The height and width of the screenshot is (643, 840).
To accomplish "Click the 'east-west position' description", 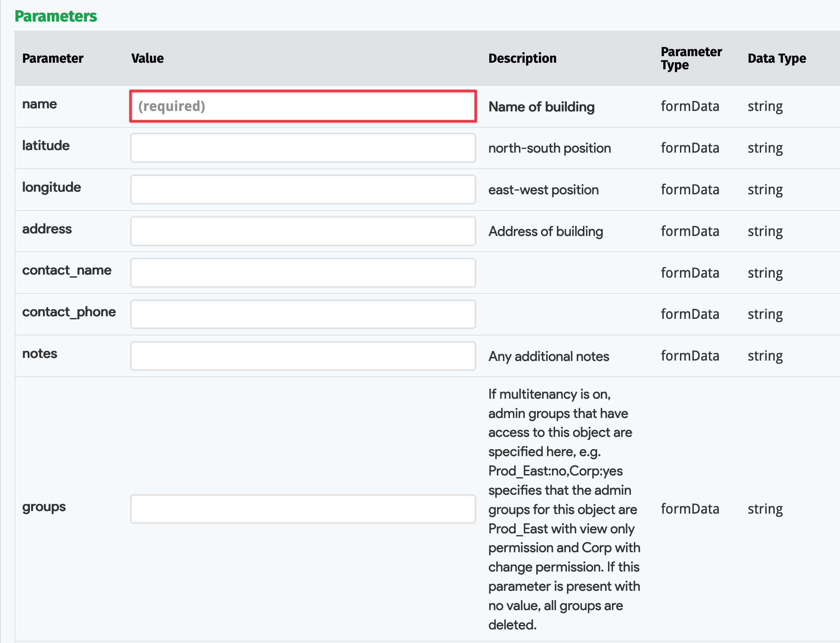I will pos(543,190).
